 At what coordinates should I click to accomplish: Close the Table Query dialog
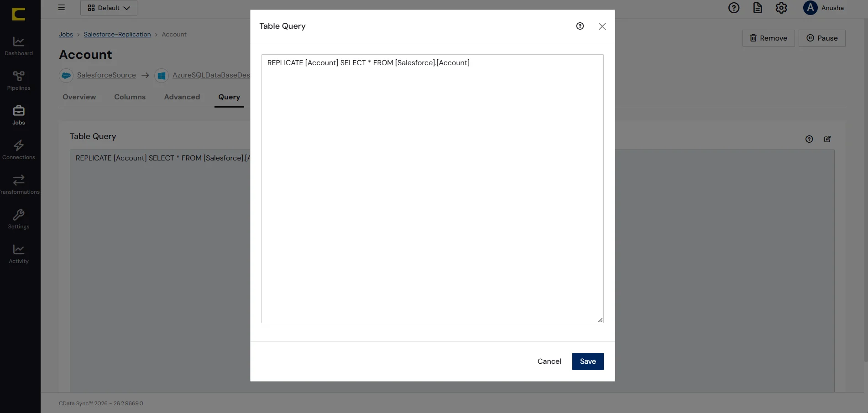(602, 26)
